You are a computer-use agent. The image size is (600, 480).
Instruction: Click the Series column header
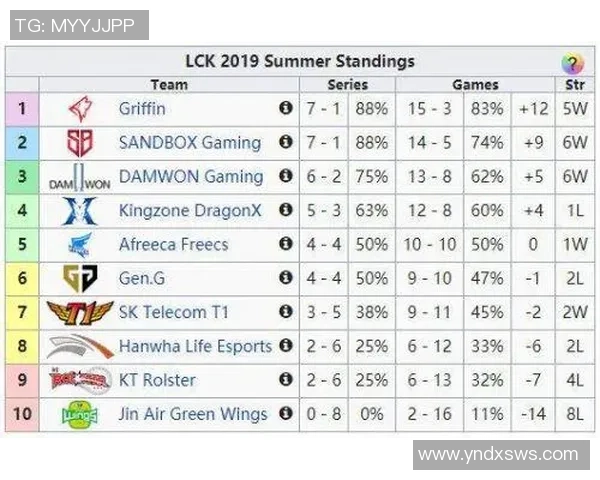[347, 85]
